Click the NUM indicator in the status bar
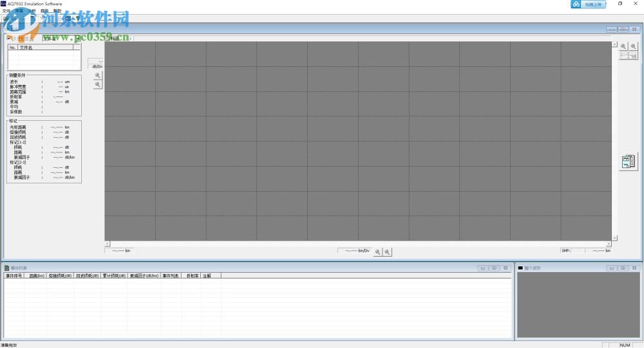644x348 pixels. (x=625, y=345)
